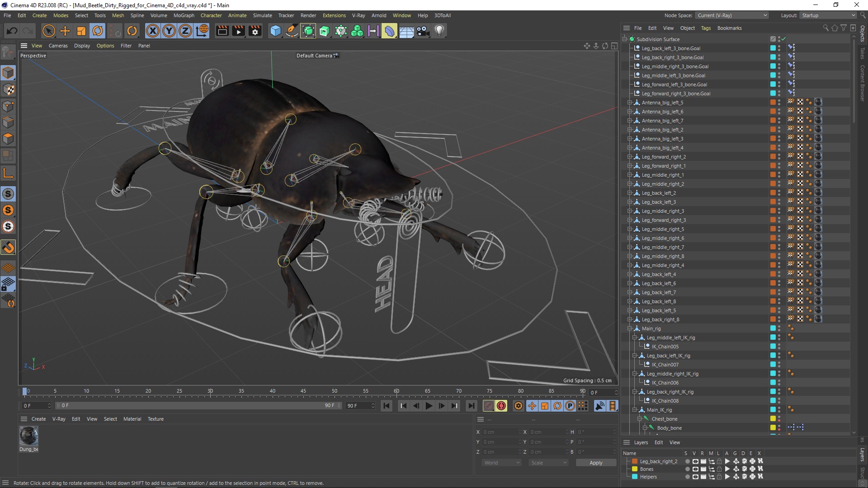Screen dimensions: 868x488
Task: Select the Rotate tool in toolbar
Action: (x=98, y=30)
